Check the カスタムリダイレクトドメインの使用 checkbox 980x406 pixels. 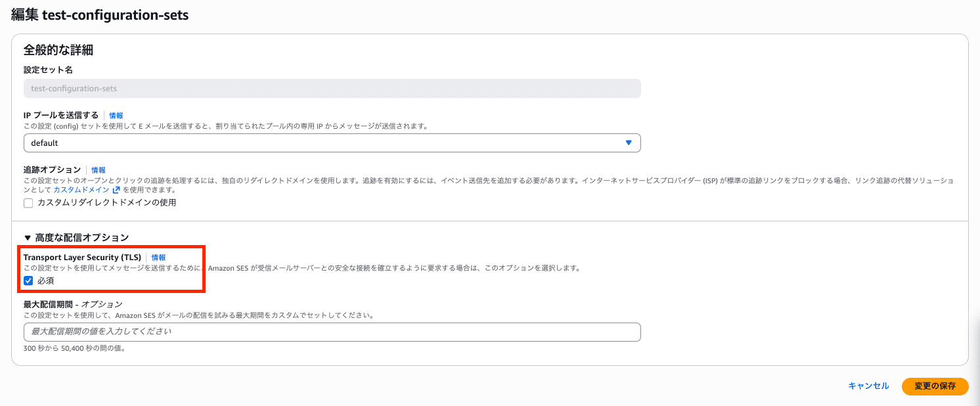click(x=28, y=203)
